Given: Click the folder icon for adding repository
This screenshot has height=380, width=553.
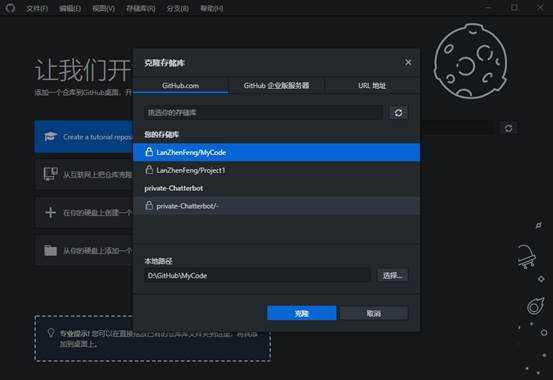Looking at the screenshot, I should 50,251.
